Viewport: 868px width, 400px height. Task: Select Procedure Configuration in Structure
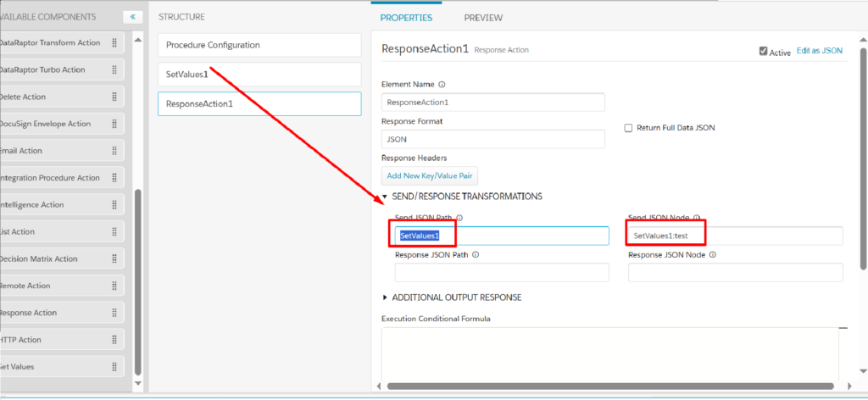point(259,45)
